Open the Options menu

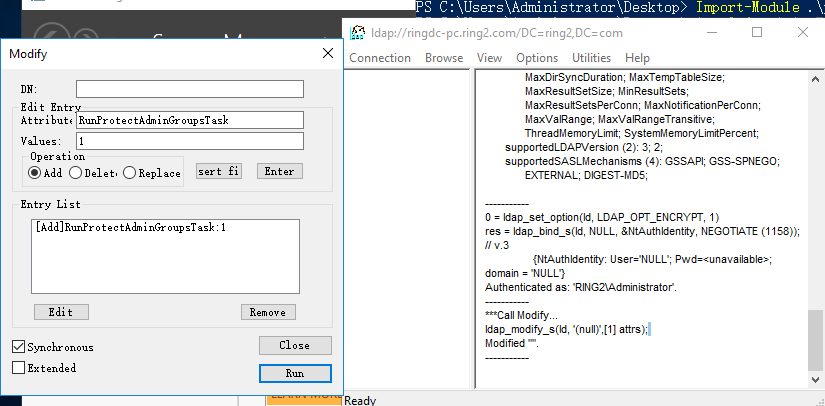point(537,58)
